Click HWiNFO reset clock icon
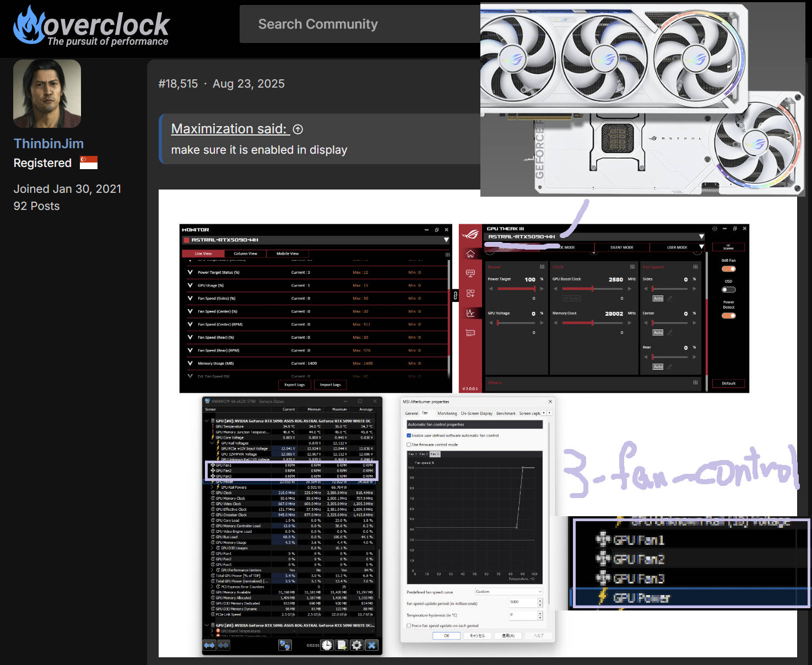 [x=327, y=645]
